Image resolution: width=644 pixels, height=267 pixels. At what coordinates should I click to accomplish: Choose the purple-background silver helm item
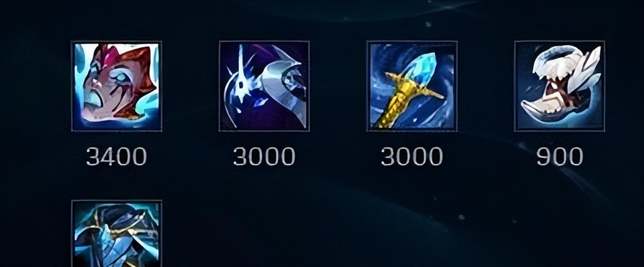(x=264, y=86)
